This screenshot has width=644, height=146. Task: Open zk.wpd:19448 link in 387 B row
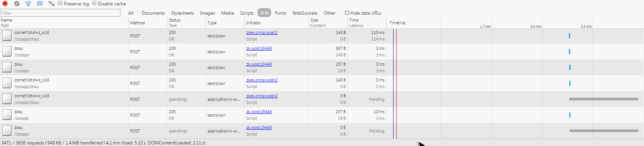point(259,48)
